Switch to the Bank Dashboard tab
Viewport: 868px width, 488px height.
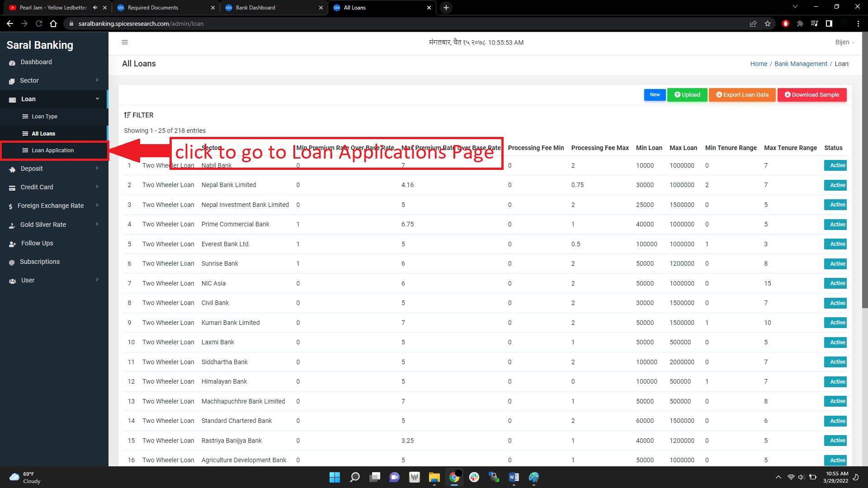[274, 8]
